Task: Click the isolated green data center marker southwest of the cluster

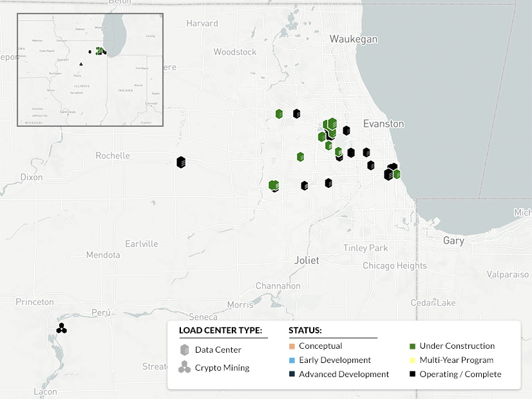Action: click(x=274, y=185)
